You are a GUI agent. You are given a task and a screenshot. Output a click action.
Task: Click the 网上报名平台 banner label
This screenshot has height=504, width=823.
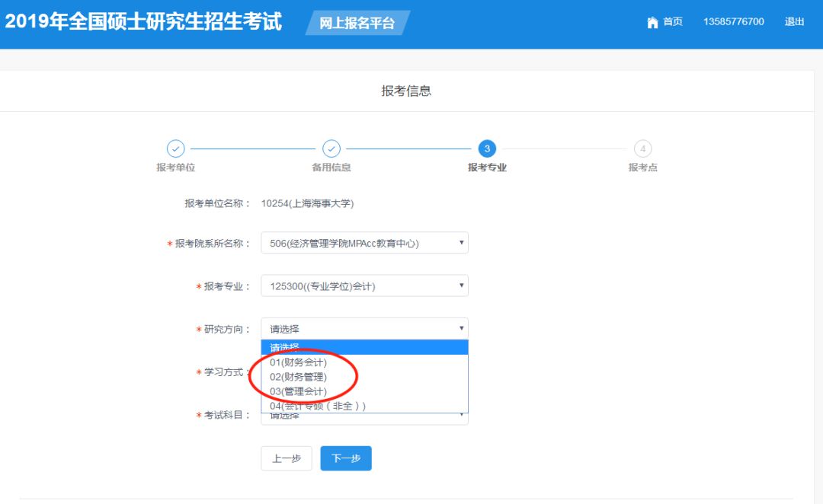357,23
